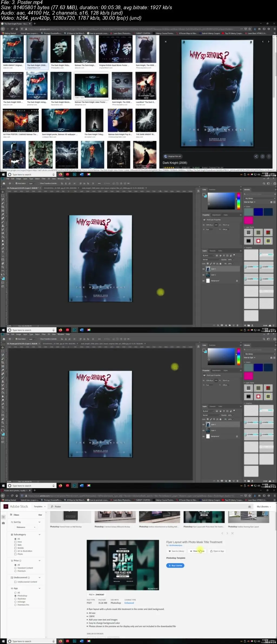Click share icon under Dark Knight preview

pos(256,156)
